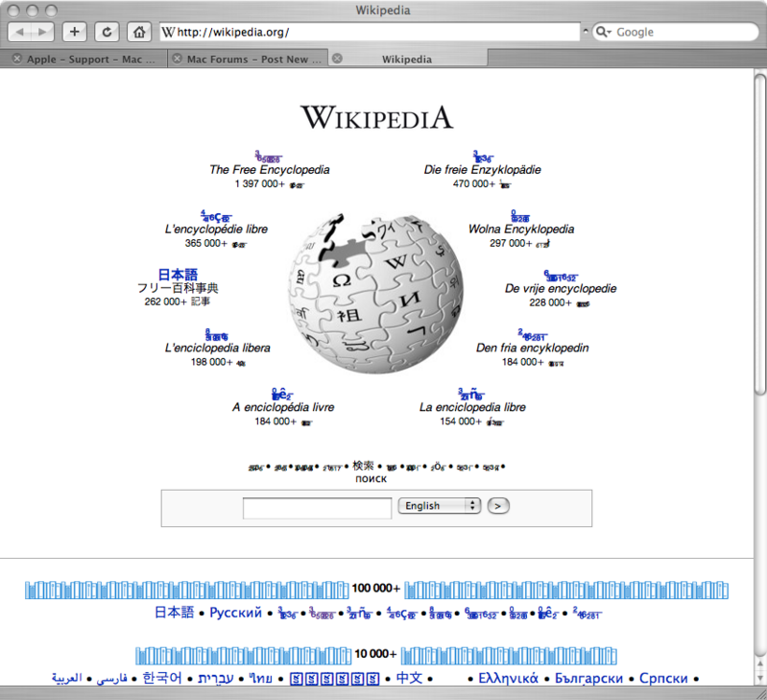This screenshot has height=700, width=767.
Task: Open Русский link in the 100 000+ list
Action: click(x=235, y=613)
